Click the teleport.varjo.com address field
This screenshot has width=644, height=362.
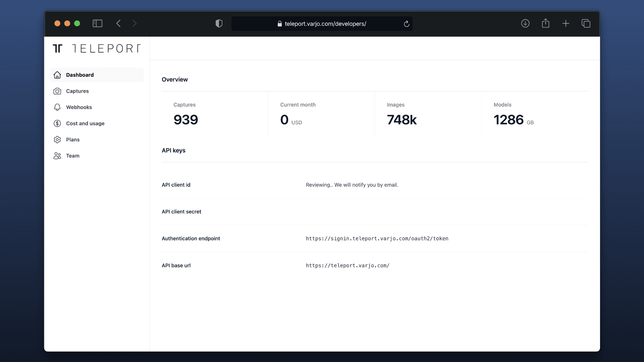[322, 24]
